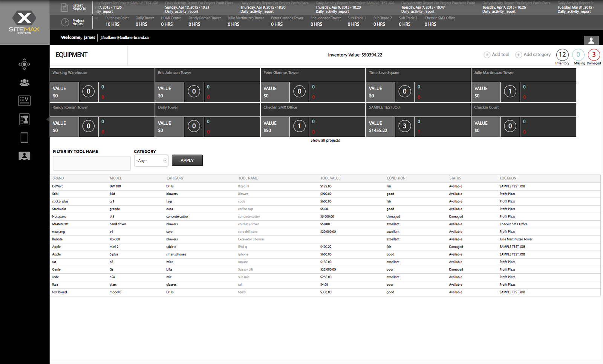Open the Blower tool link
This screenshot has height=364, width=603.
point(243,194)
